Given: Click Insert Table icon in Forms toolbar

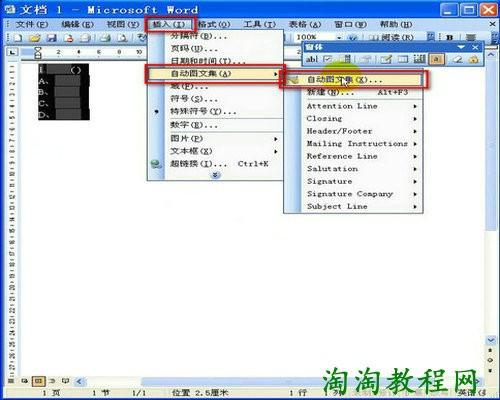Looking at the screenshot, I should (403, 59).
